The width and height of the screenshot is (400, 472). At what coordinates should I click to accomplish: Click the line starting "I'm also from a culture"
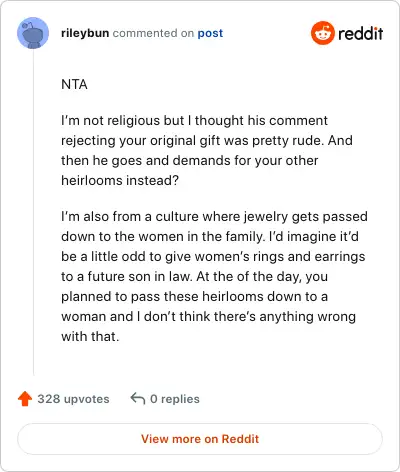coord(214,217)
